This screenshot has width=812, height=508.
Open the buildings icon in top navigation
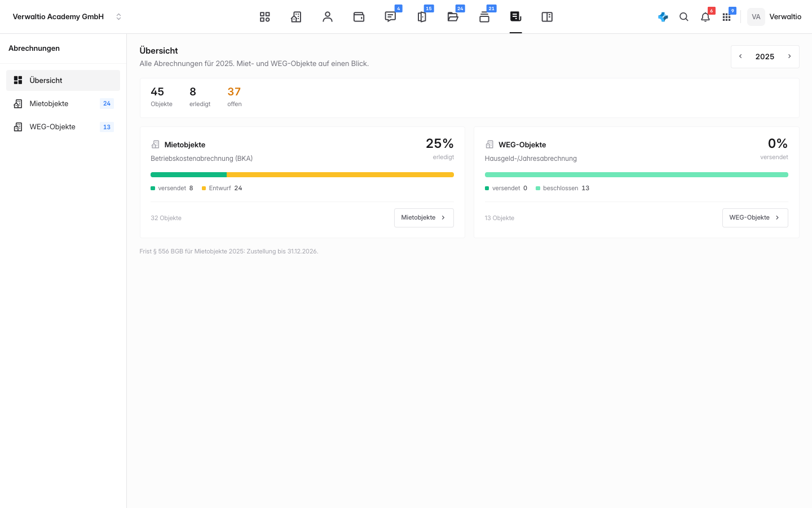tap(296, 17)
